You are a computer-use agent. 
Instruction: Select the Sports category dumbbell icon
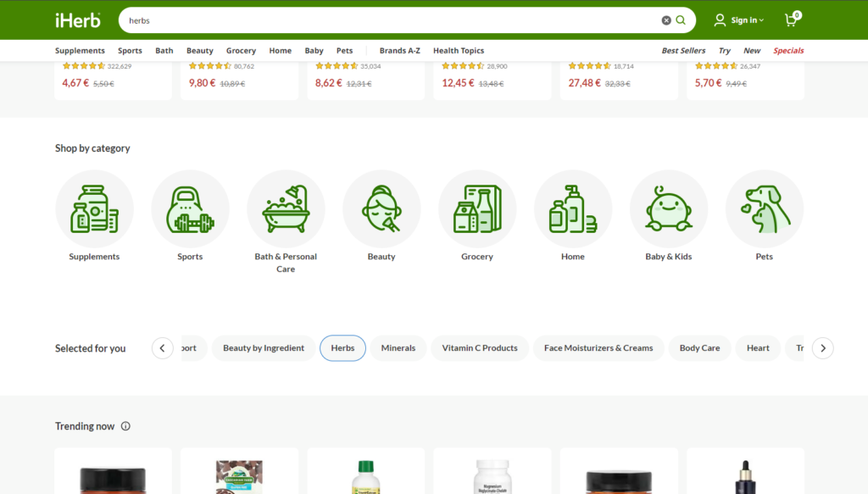(x=190, y=208)
